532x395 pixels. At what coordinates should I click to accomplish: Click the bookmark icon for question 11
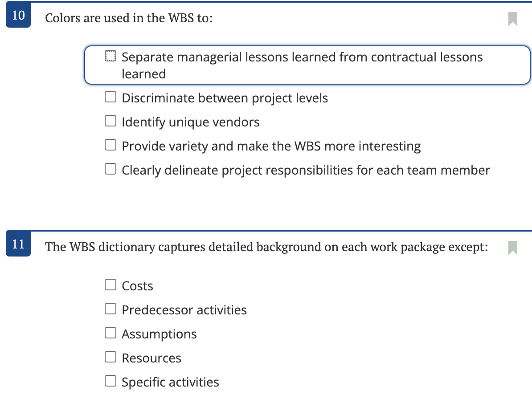(x=513, y=248)
